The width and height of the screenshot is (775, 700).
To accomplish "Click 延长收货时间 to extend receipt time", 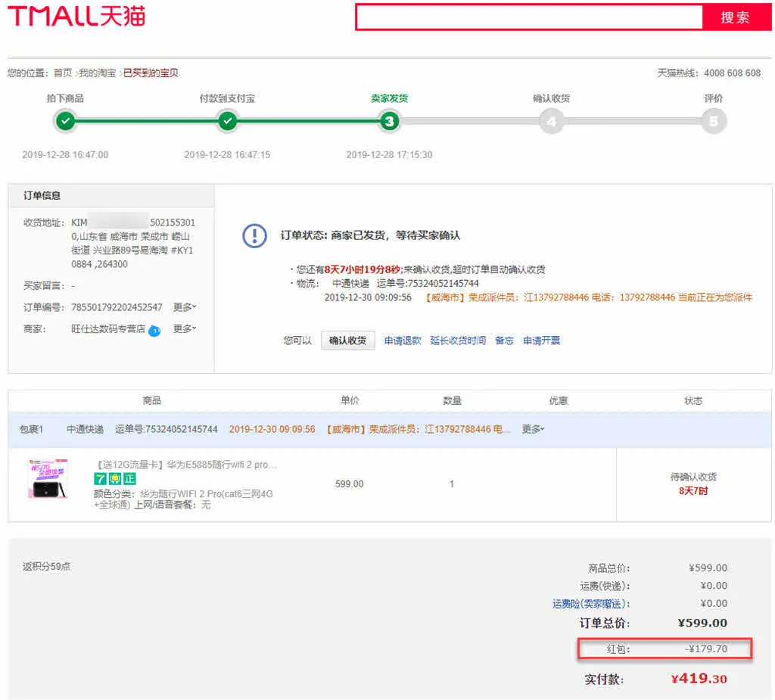I will (x=458, y=341).
